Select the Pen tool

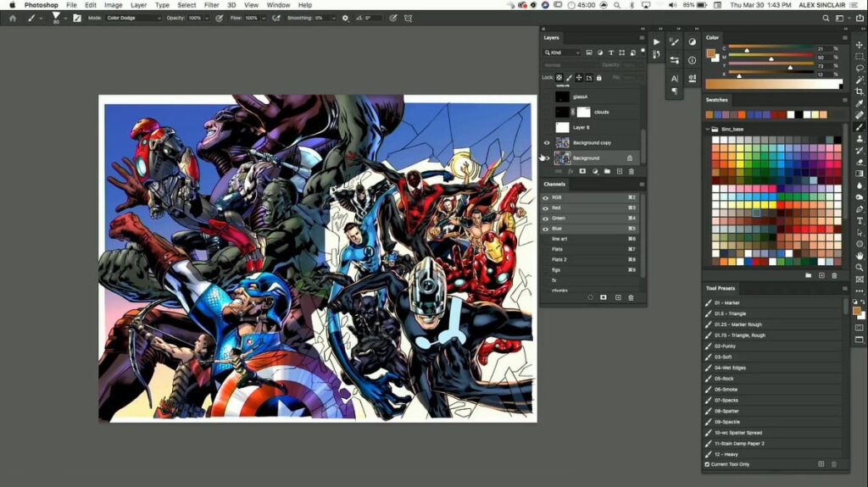click(x=860, y=209)
